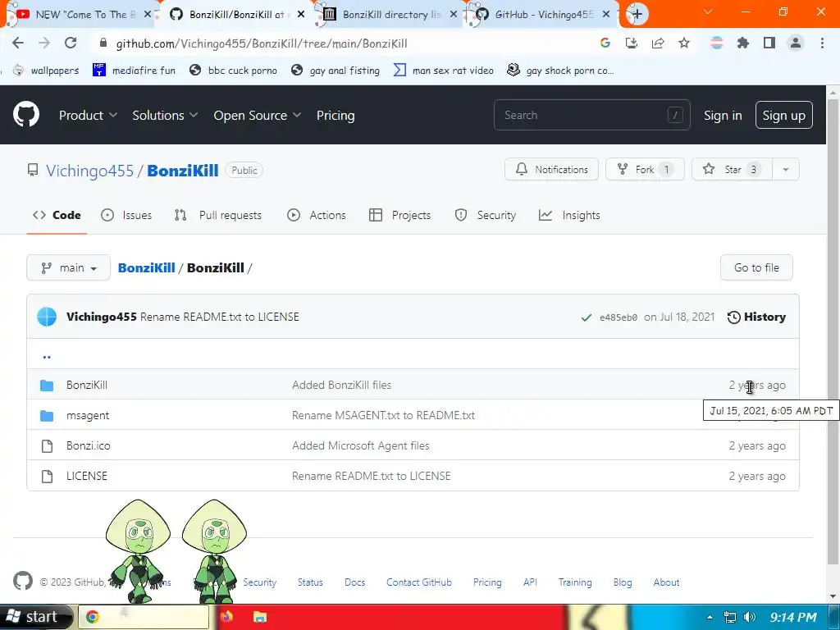The height and width of the screenshot is (630, 840).
Task: Open the side panel icon
Action: coord(769,43)
